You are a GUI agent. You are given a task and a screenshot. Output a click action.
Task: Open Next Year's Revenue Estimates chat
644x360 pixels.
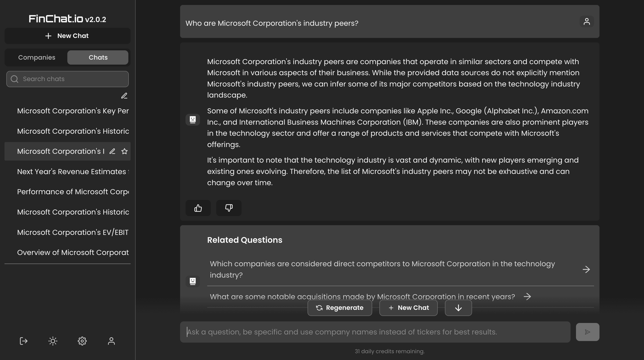[68, 171]
